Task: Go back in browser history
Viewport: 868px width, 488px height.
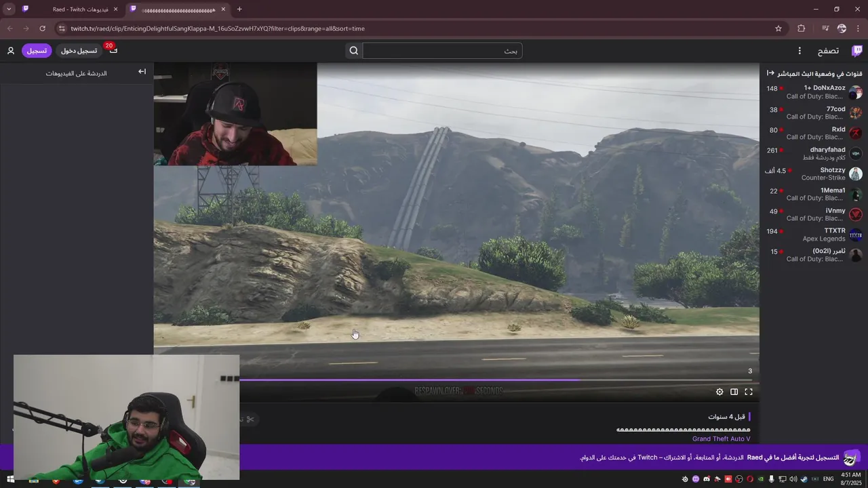Action: click(x=9, y=28)
